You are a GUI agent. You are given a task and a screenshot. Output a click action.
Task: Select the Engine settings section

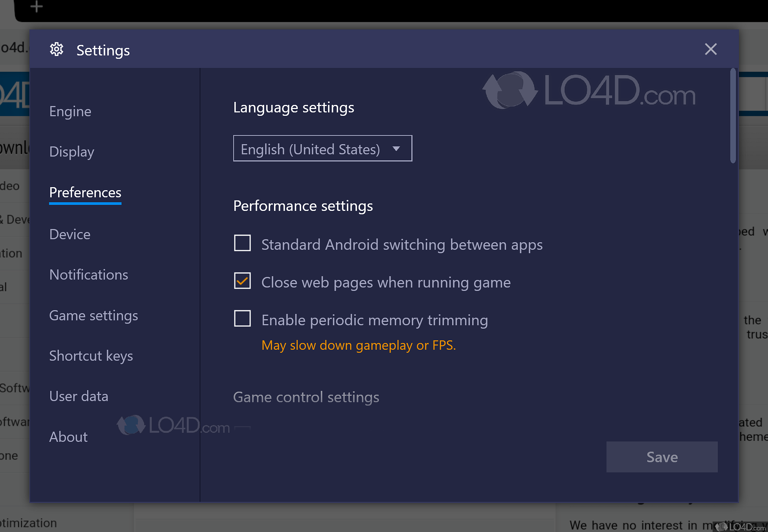(x=70, y=111)
